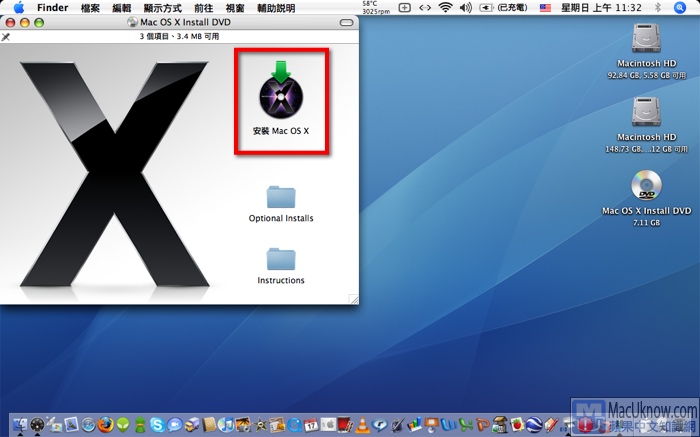Open iMovie star icon in Dock
This screenshot has width=700, height=437.
click(260, 425)
